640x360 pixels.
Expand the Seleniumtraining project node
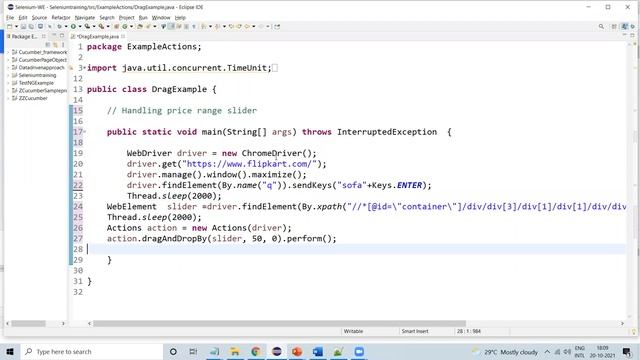click(8, 75)
